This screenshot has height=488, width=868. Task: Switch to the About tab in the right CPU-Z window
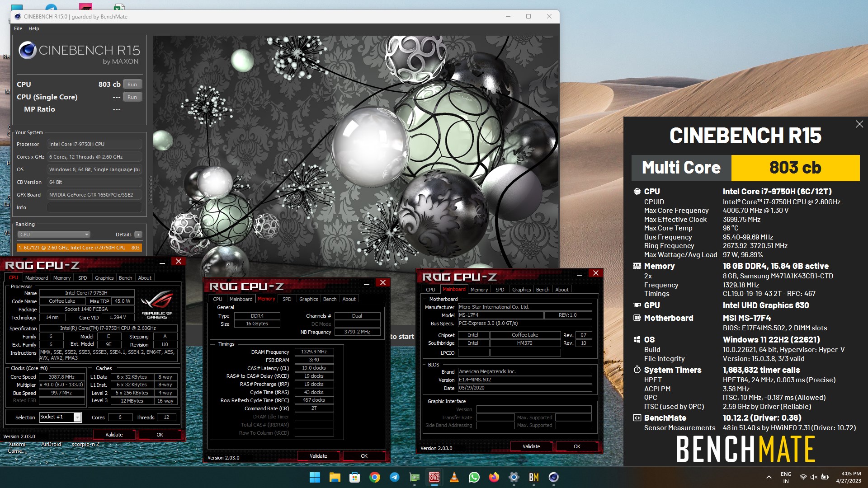click(x=562, y=290)
